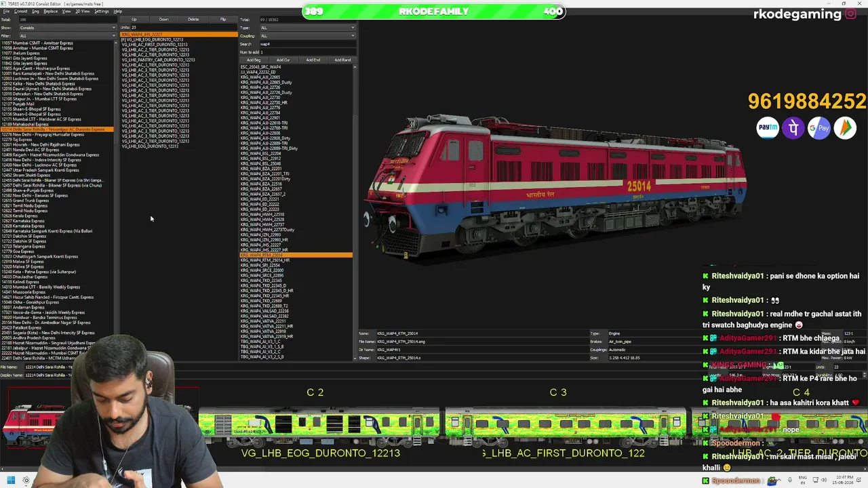Screen dimensions: 868x488
Task: Focus the Search field containing wap4
Action: (307, 44)
